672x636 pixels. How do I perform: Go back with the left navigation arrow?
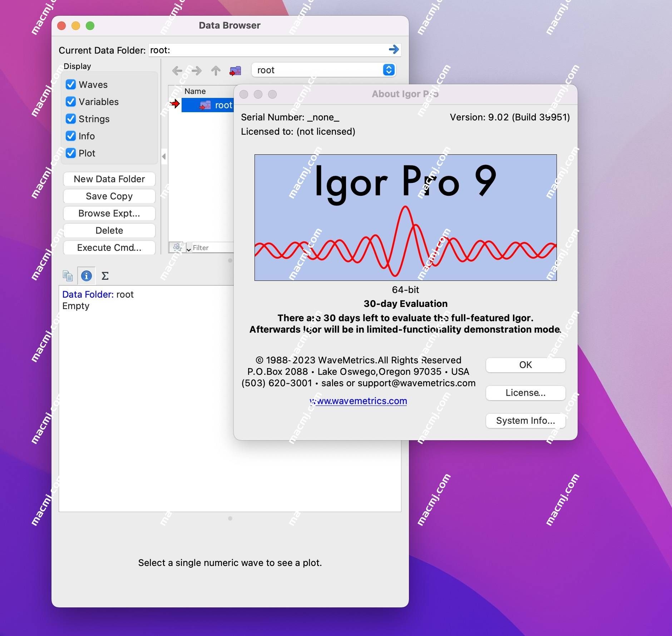coord(177,70)
